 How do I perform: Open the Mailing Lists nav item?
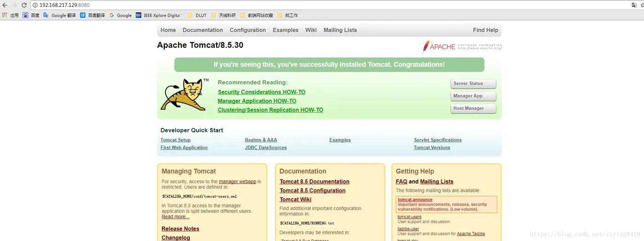click(340, 30)
